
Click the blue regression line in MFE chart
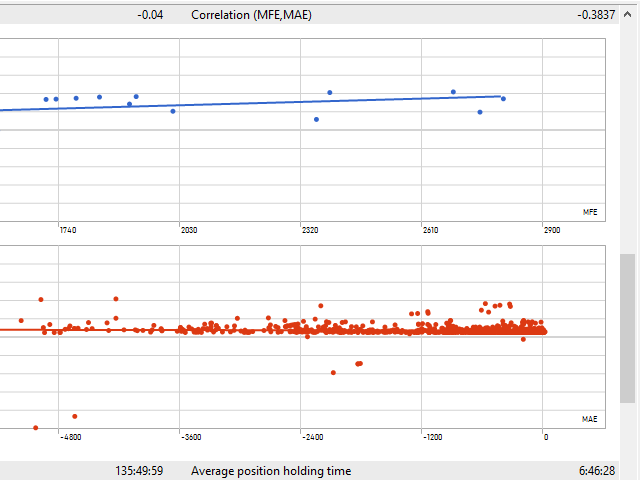coord(250,103)
